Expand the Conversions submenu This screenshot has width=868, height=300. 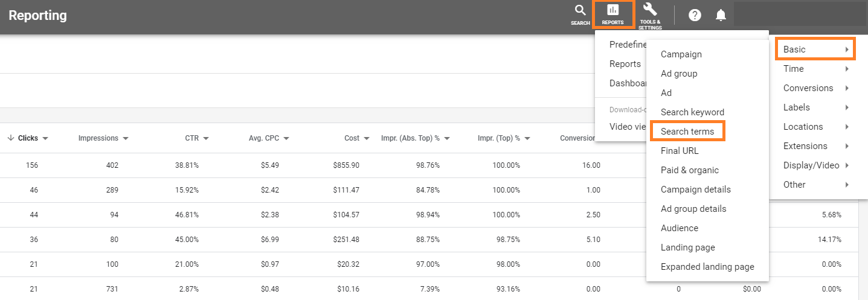(x=814, y=88)
